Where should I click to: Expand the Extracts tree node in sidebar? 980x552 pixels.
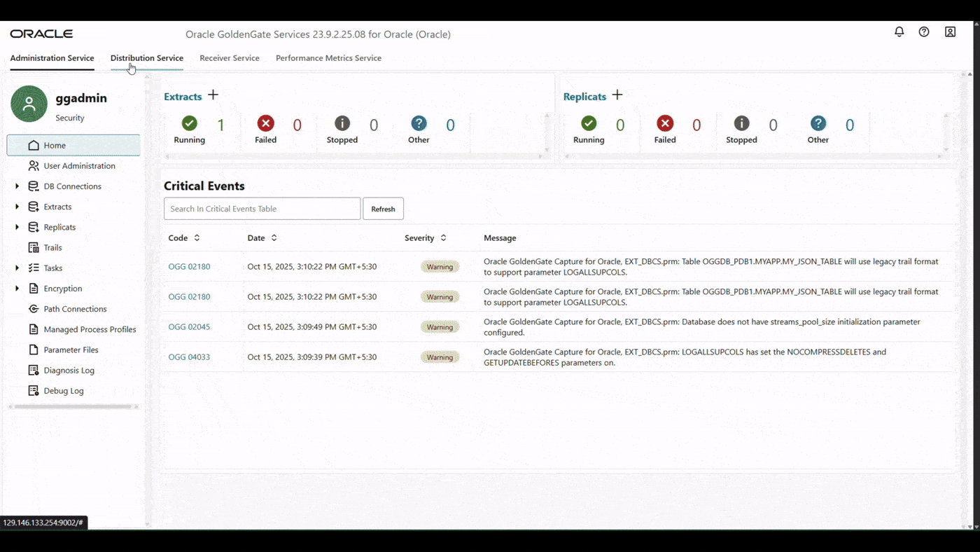coord(17,207)
